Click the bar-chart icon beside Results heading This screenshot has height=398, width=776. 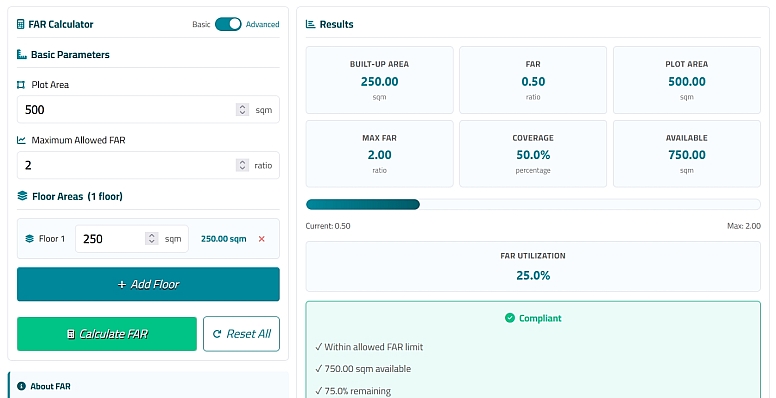point(310,24)
